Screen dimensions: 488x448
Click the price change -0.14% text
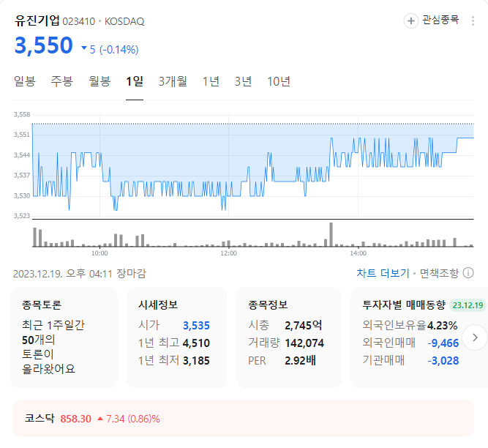tap(119, 50)
